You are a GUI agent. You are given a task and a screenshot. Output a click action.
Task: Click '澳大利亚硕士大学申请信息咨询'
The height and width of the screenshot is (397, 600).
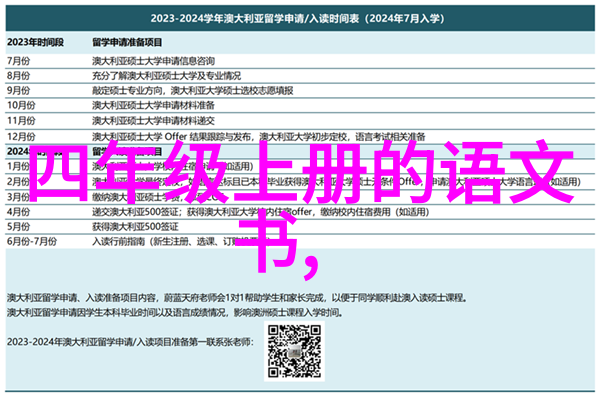click(x=153, y=61)
